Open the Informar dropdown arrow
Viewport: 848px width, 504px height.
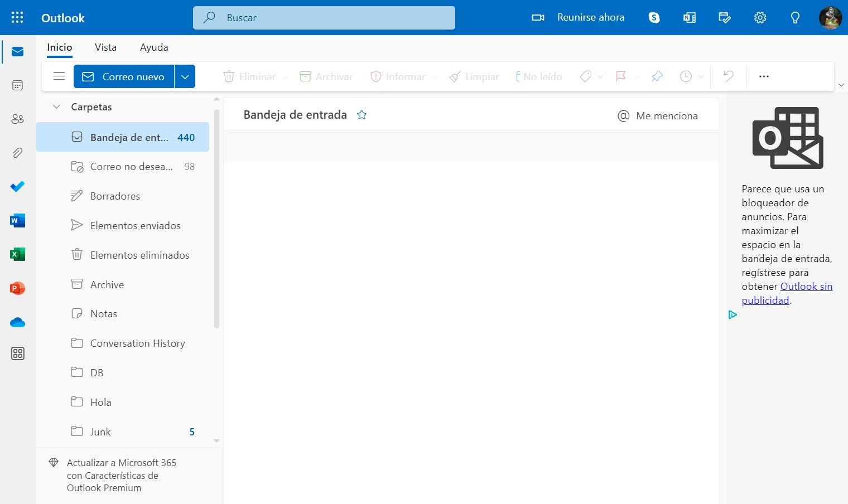pos(435,77)
